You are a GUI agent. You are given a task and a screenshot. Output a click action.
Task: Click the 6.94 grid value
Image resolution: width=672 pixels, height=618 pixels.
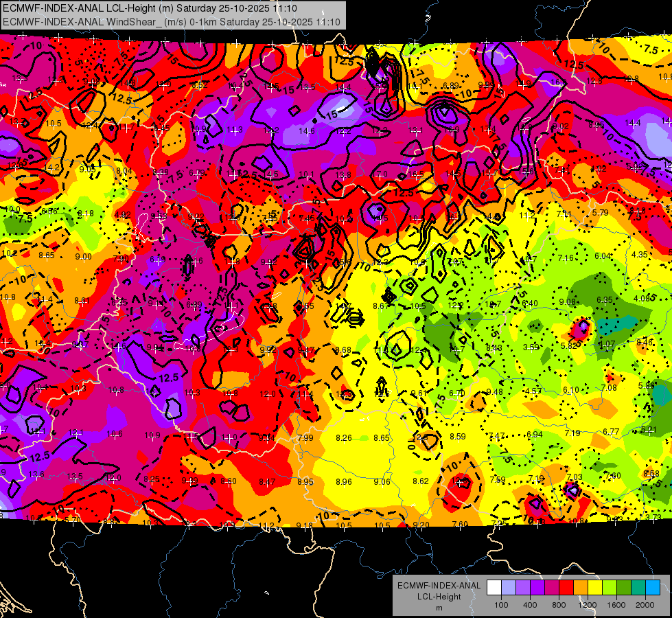pyautogui.click(x=535, y=435)
